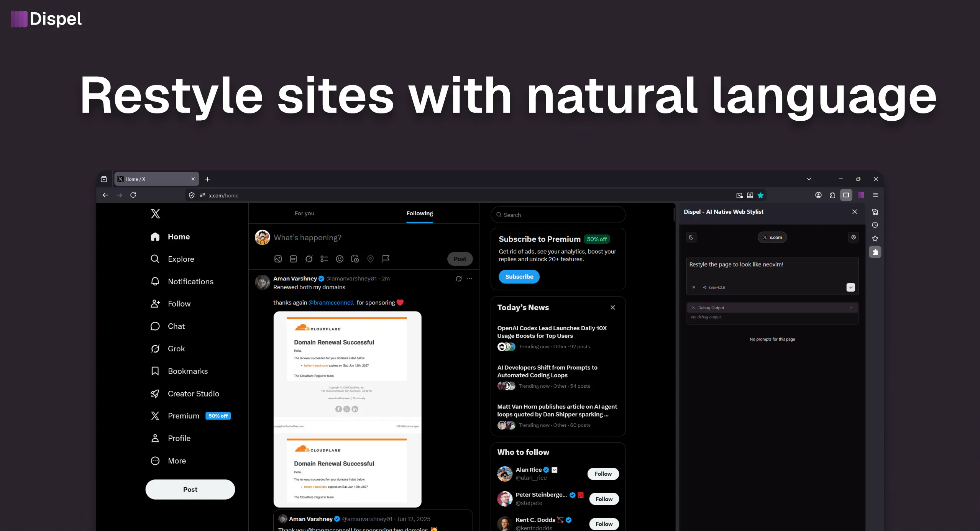Screen dimensions: 980x531
Task: Open Grok in X navigation
Action: coord(168,349)
